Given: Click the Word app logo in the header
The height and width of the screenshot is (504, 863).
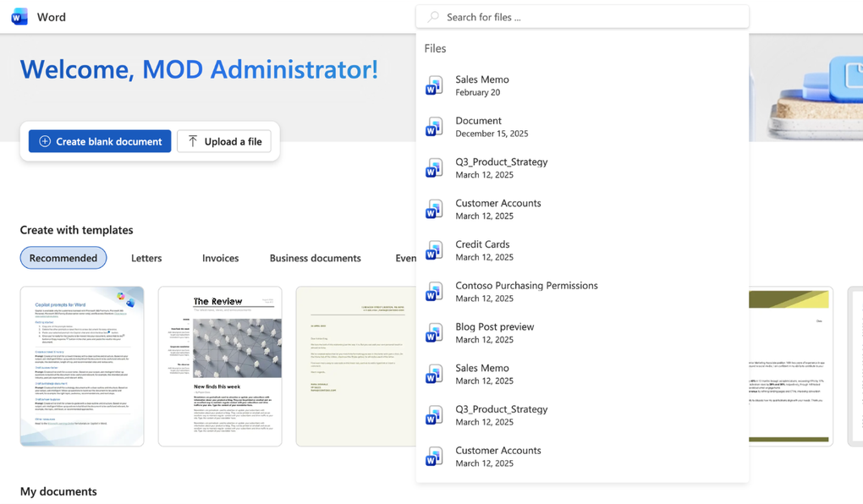Looking at the screenshot, I should 18,16.
